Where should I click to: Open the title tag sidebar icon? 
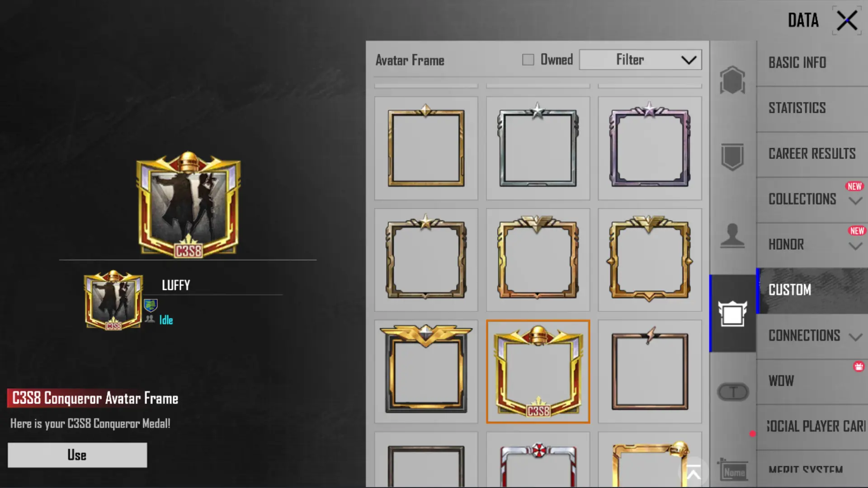pyautogui.click(x=733, y=392)
